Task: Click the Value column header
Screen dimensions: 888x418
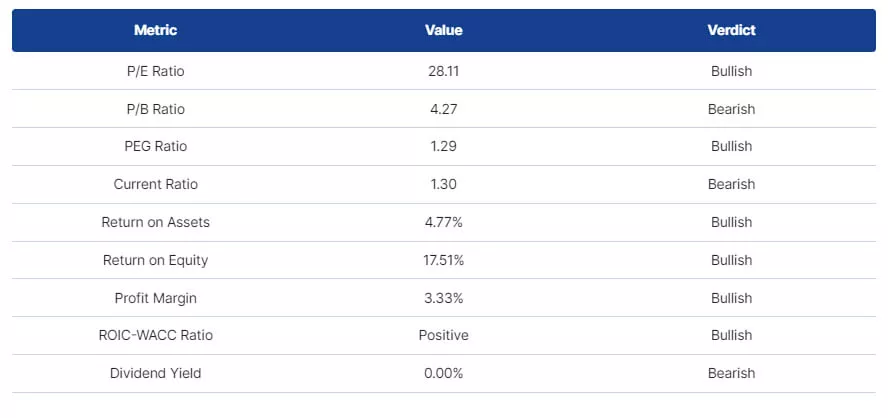Action: (443, 30)
